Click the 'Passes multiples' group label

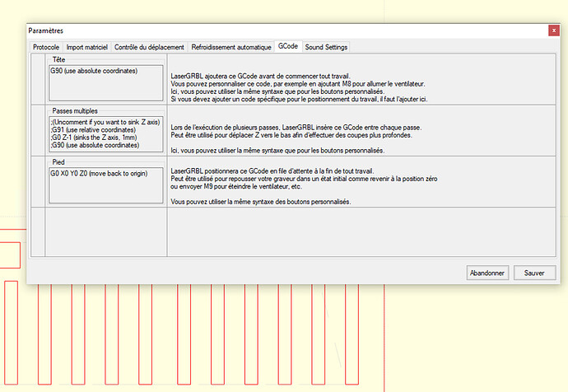pyautogui.click(x=75, y=111)
